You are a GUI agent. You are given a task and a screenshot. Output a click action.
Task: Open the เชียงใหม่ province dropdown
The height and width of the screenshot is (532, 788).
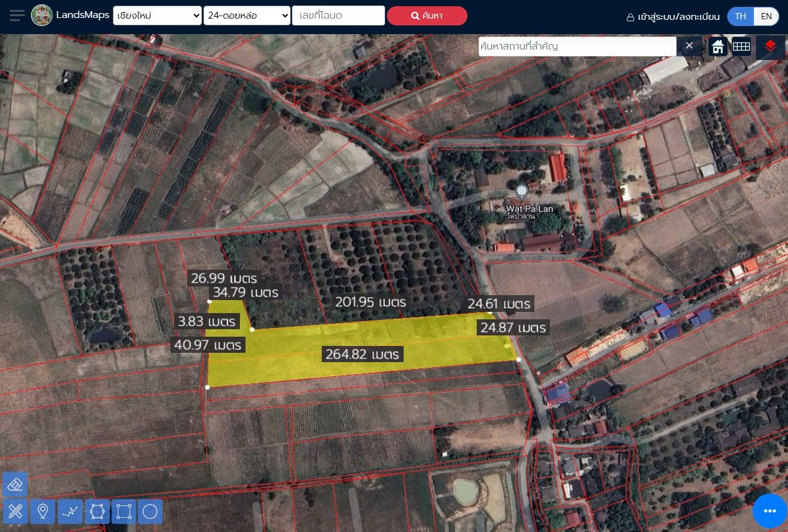[157, 16]
